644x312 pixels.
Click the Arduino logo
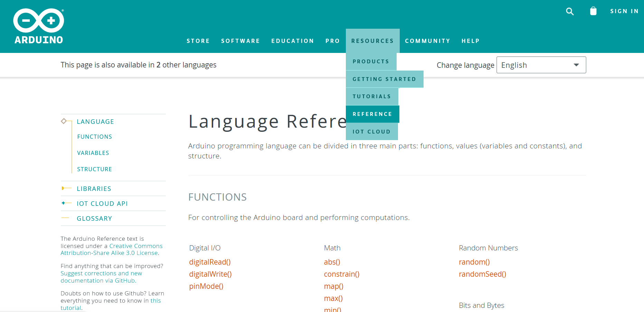point(39,26)
